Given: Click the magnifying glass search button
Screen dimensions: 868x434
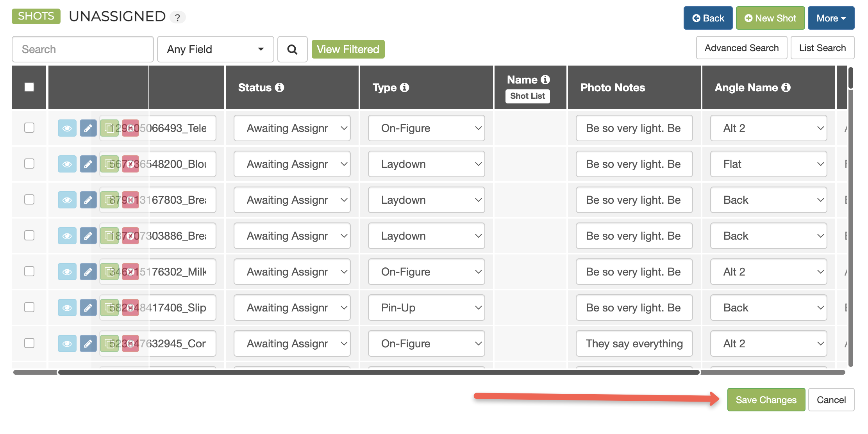Looking at the screenshot, I should [x=292, y=50].
